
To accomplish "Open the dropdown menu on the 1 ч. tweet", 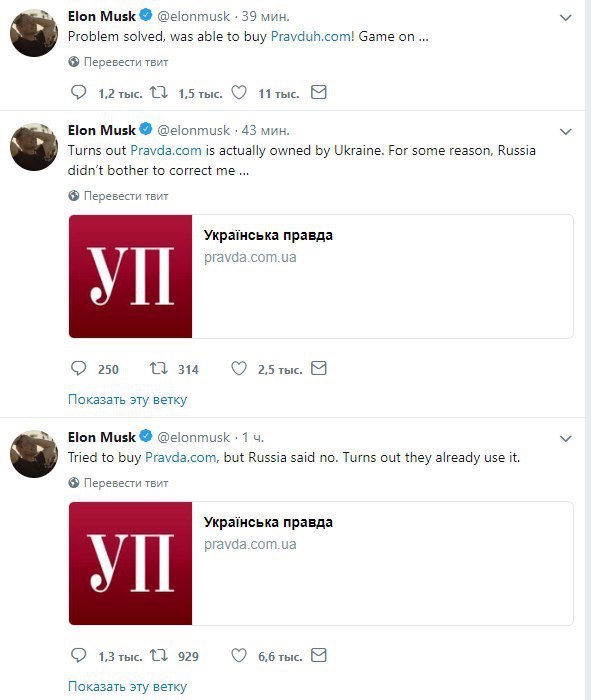I will [566, 439].
